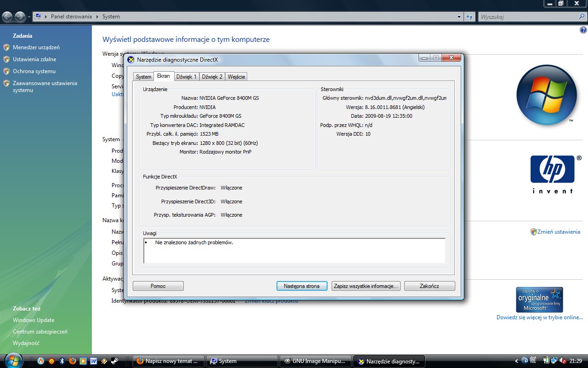The width and height of the screenshot is (588, 368).
Task: Click the genuine Microsoft software badge
Action: pyautogui.click(x=539, y=299)
